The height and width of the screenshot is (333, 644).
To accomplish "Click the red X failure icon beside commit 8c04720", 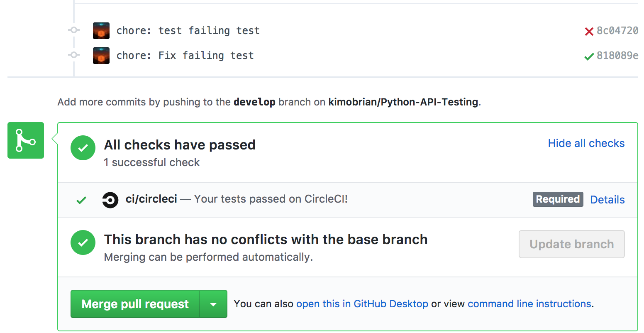I will coord(590,30).
